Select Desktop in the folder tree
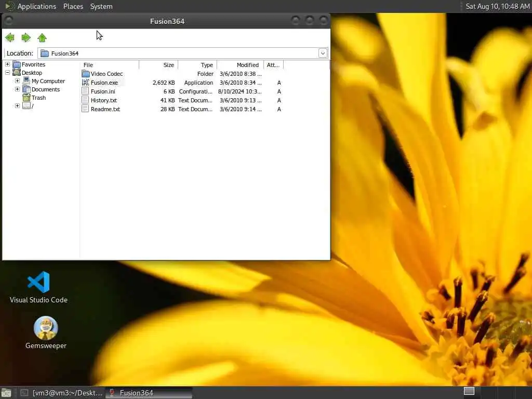 pyautogui.click(x=32, y=73)
